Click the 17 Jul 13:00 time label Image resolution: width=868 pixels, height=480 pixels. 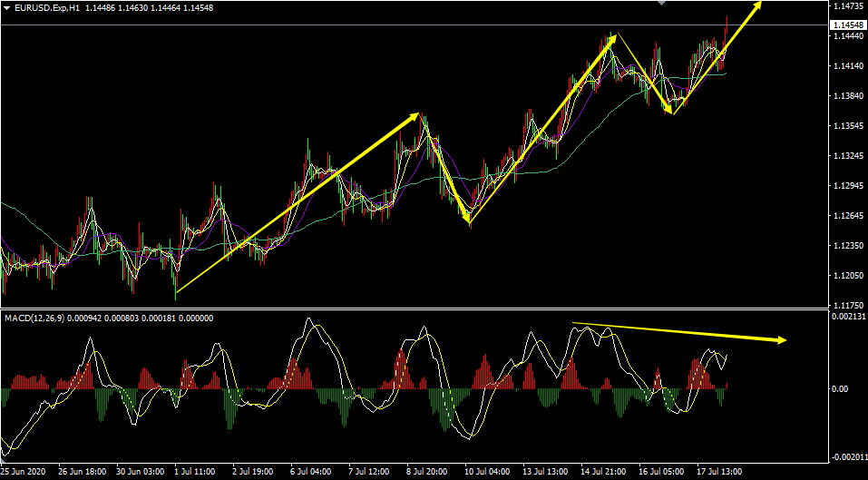(x=719, y=472)
